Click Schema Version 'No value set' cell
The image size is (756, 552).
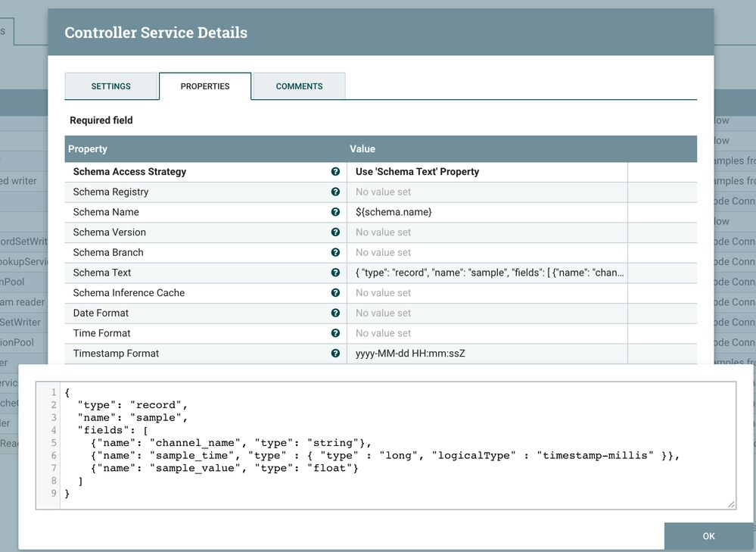[x=487, y=232]
